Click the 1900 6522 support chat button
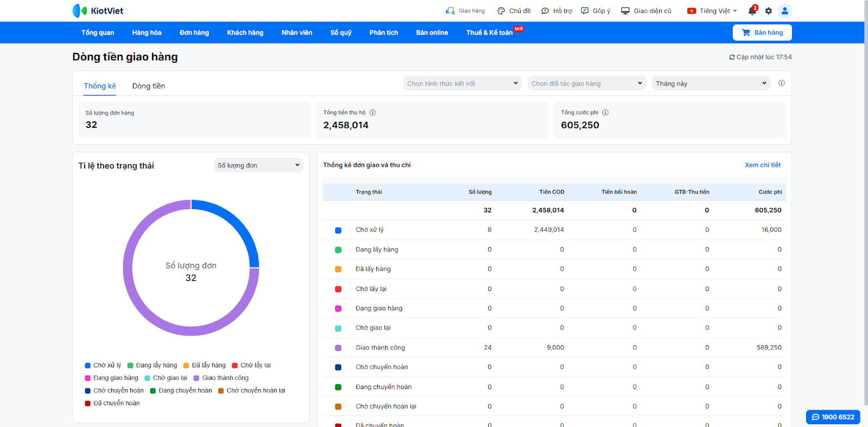 pos(833,417)
